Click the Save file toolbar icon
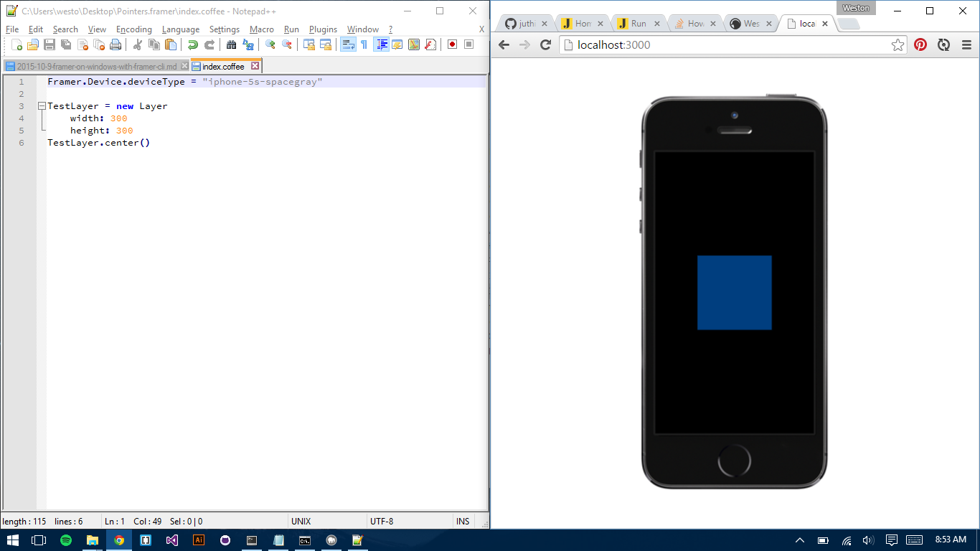980x551 pixels. coord(50,44)
